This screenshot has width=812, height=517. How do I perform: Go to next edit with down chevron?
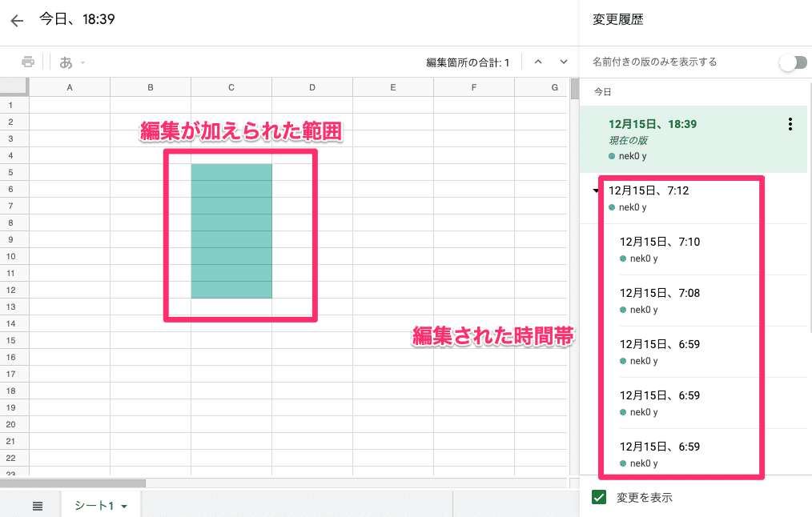(564, 62)
